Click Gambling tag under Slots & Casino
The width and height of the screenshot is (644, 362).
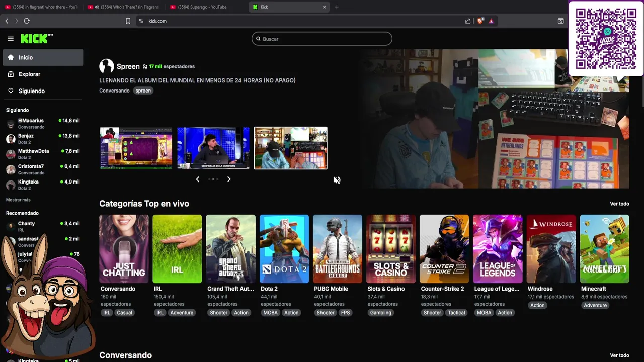(x=380, y=313)
